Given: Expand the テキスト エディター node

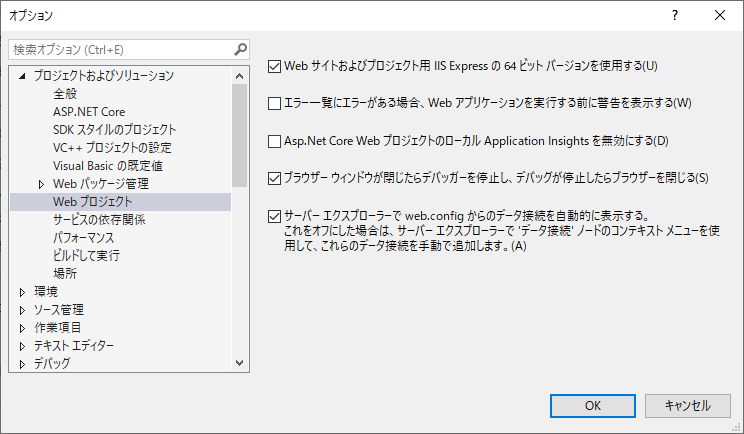Looking at the screenshot, I should 22,346.
